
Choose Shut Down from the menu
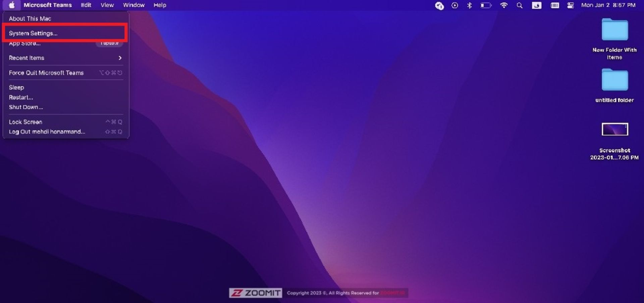[x=65, y=107]
